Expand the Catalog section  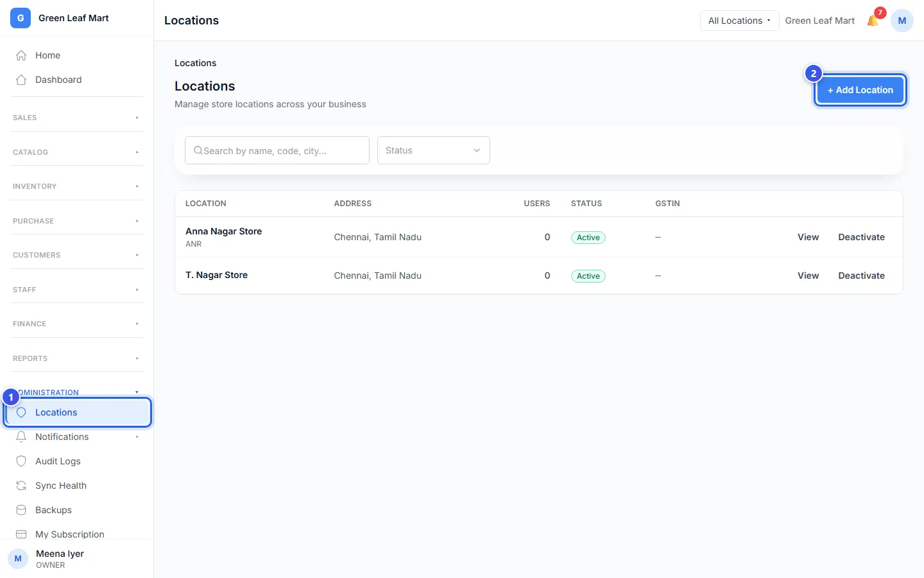(x=77, y=152)
